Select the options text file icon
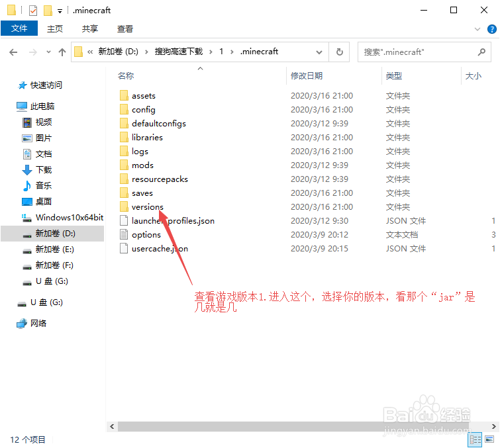 [x=124, y=234]
